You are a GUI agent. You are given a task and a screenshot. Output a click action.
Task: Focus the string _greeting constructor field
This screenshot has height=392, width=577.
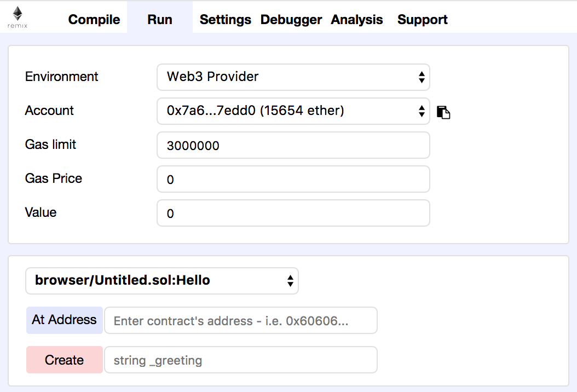pyautogui.click(x=241, y=360)
